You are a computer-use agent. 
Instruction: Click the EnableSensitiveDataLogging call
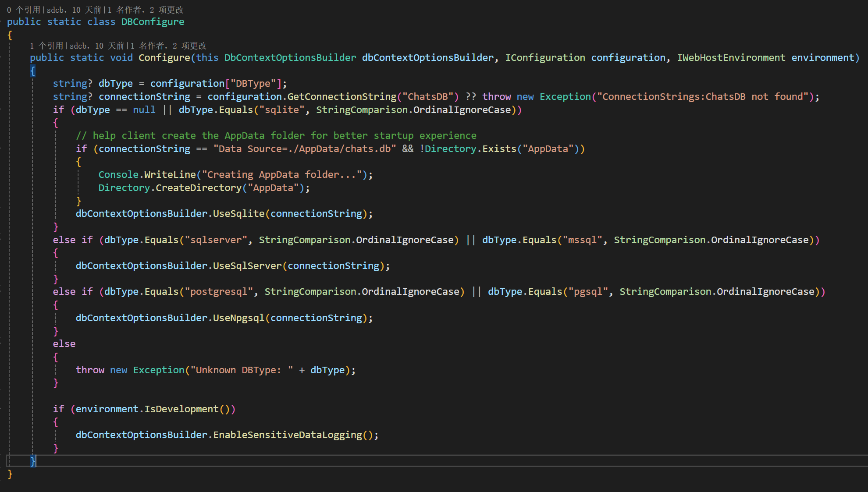click(288, 435)
